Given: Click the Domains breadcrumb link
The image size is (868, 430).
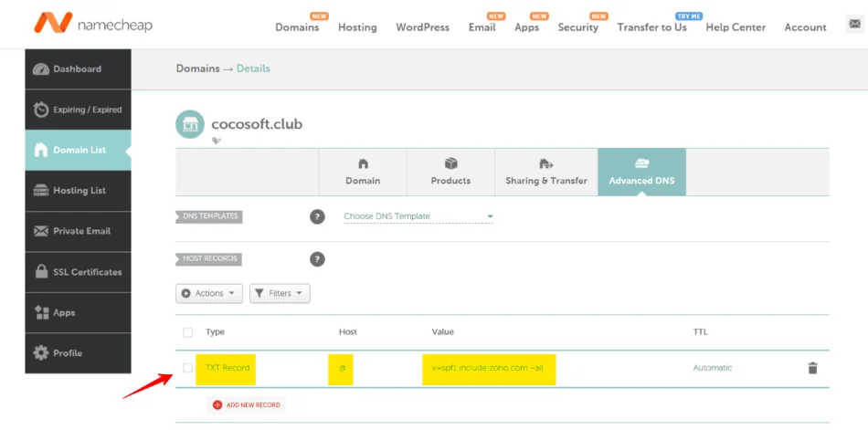Looking at the screenshot, I should (x=197, y=68).
